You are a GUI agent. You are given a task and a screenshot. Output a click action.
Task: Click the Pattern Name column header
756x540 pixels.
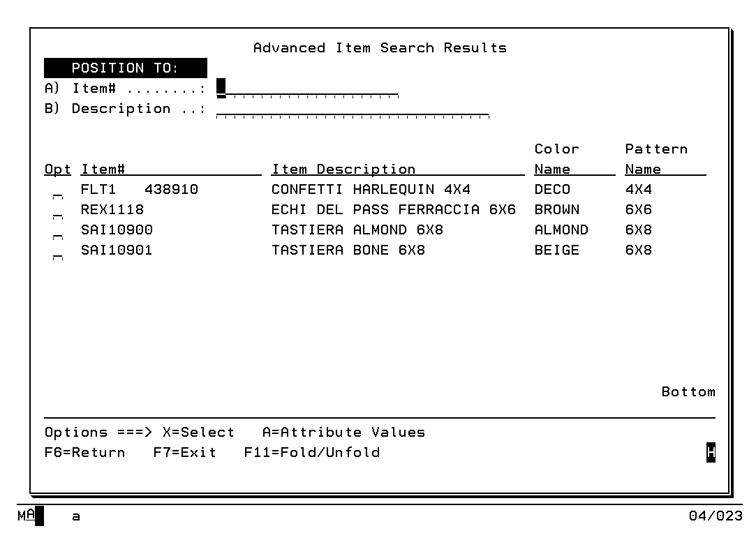point(656,160)
